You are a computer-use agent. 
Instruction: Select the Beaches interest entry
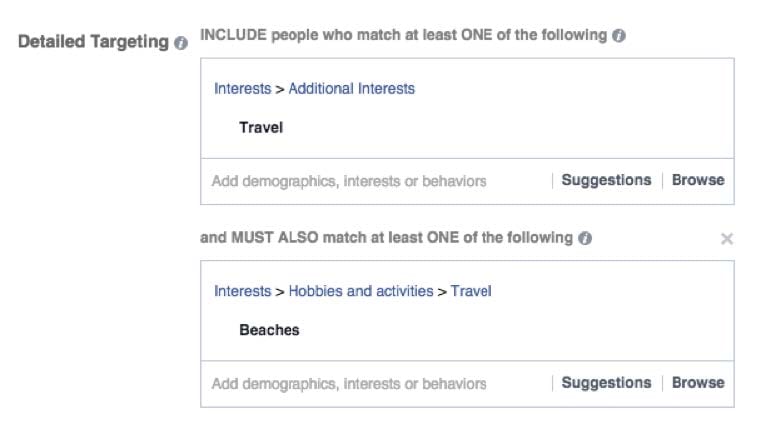tap(269, 330)
